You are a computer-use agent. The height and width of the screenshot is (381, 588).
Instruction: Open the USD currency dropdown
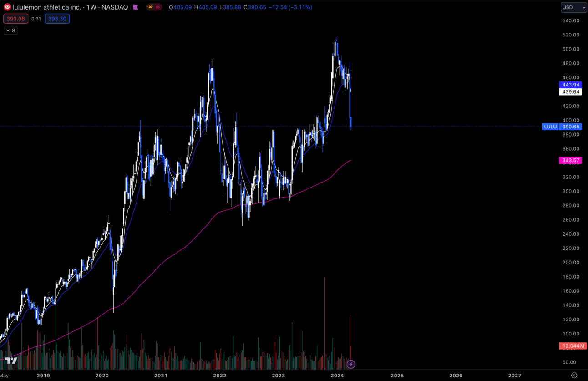(573, 7)
